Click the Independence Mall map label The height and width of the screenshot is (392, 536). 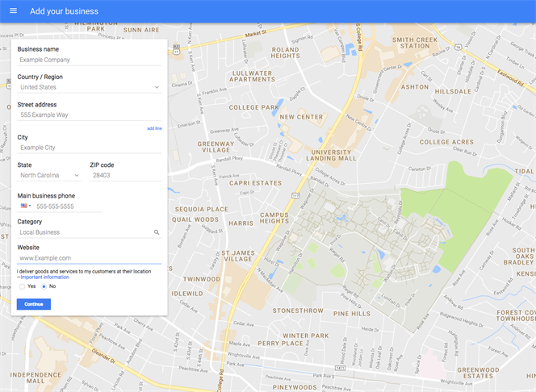click(x=36, y=377)
